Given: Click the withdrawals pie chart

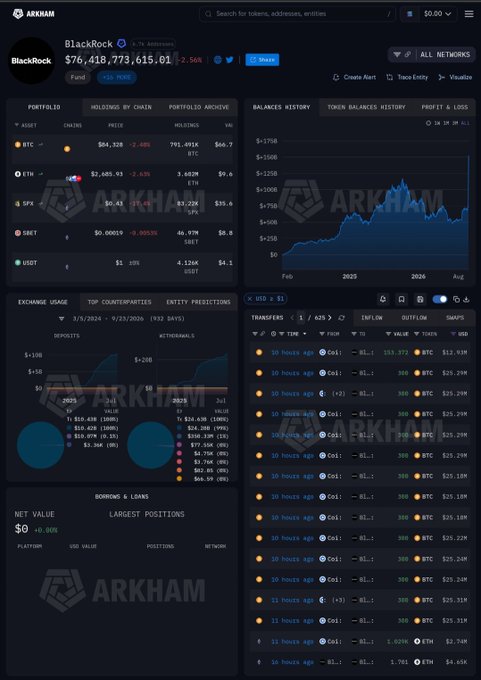Looking at the screenshot, I should 151,445.
